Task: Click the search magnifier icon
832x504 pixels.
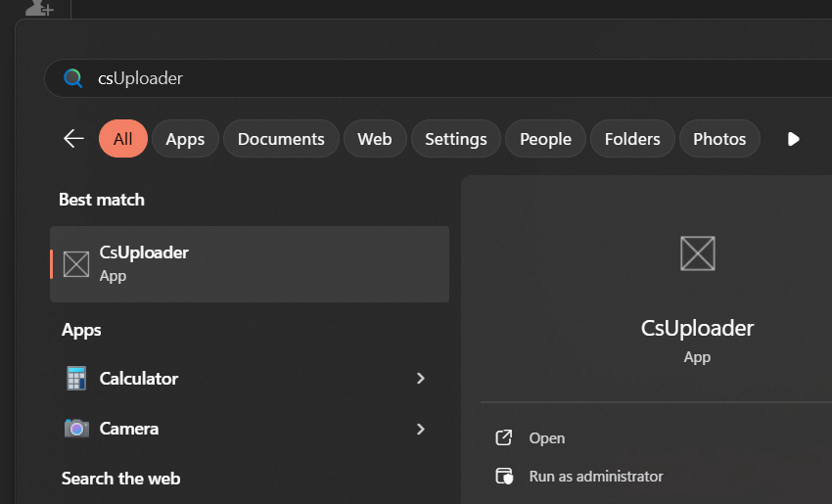Action: 72,78
